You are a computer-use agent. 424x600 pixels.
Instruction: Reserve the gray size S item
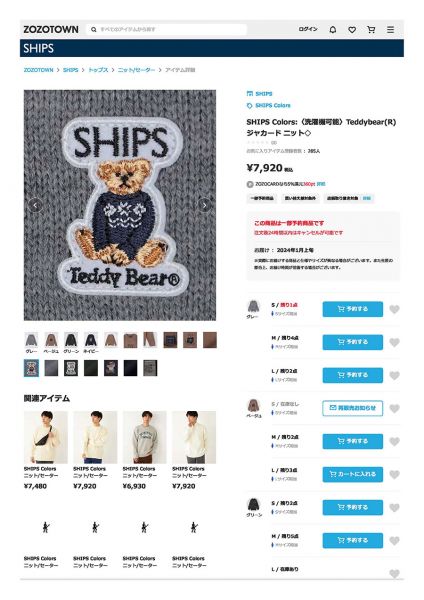pos(352,309)
